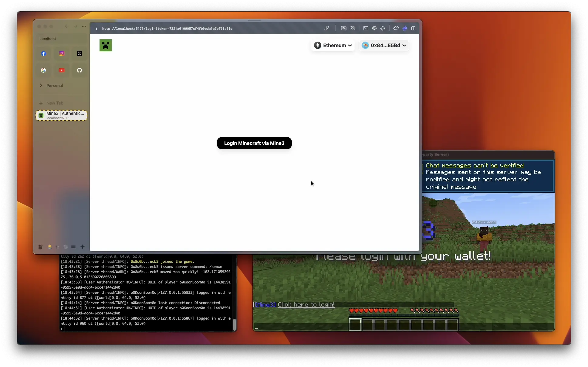Open the blue wallet extension icon
Screen dimensions: 588x367
coord(405,28)
